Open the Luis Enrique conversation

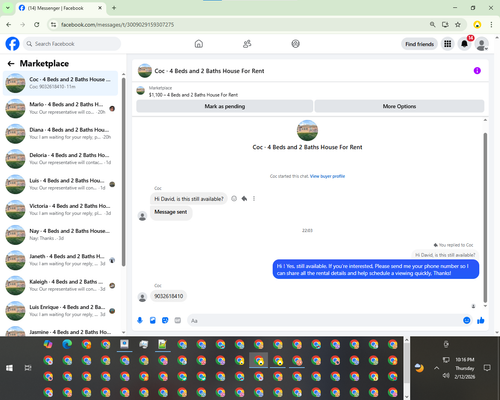pos(60,311)
